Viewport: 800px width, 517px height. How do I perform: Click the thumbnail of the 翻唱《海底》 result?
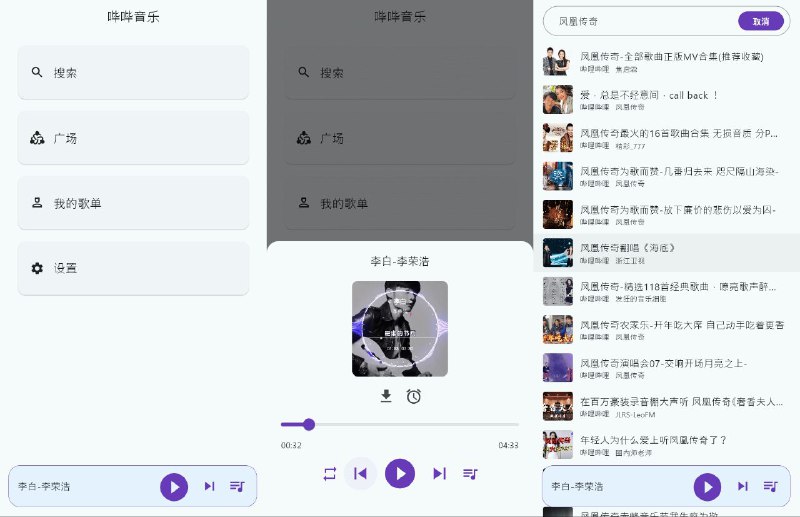pos(558,253)
